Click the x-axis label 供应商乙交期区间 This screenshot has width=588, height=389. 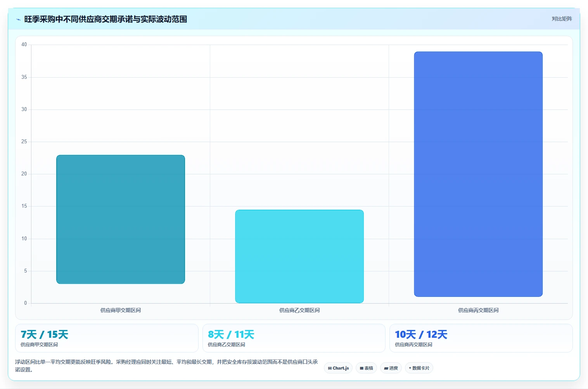tap(299, 310)
